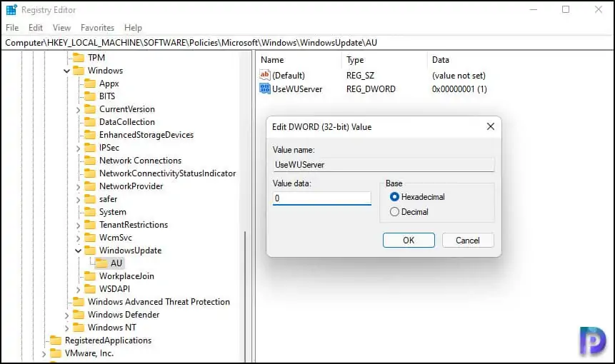
Task: Click the EnhancedStorageDevices folder icon
Action: pyautogui.click(x=90, y=135)
